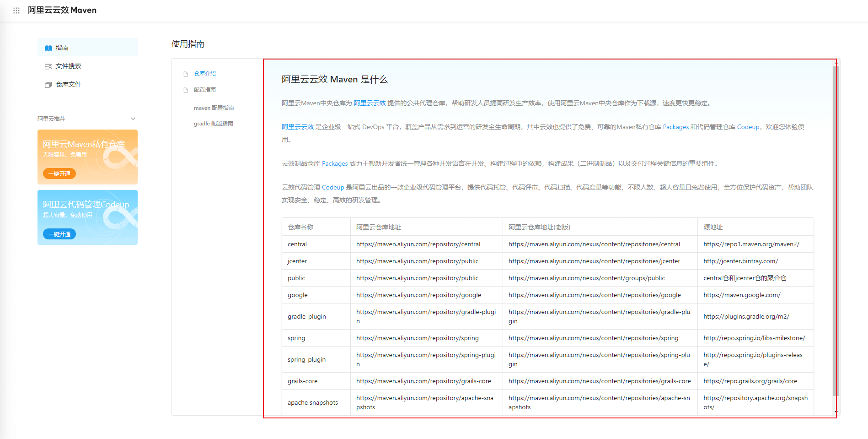Click the 文件搜索 search icon
Screen dimensions: 868x439
(x=48, y=66)
